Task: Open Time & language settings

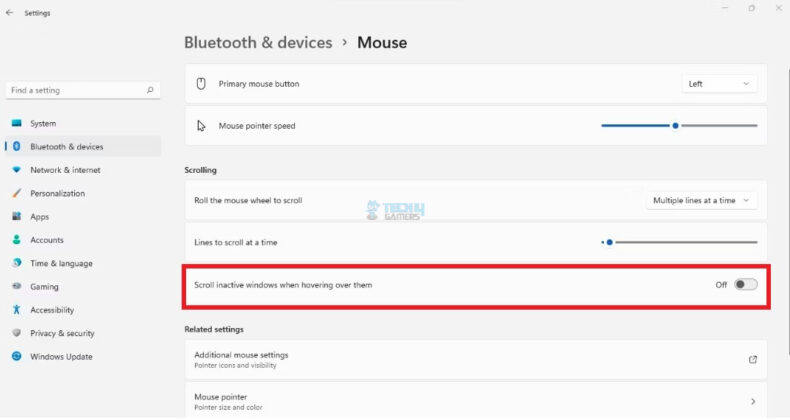Action: pos(61,263)
